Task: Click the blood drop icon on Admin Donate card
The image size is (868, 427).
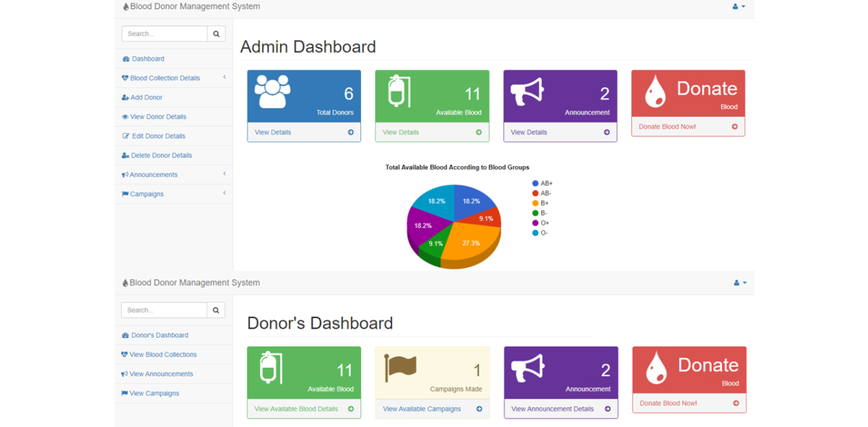Action: (655, 91)
